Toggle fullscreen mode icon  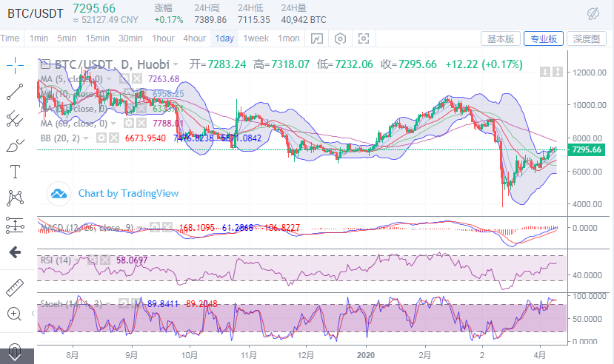point(364,38)
